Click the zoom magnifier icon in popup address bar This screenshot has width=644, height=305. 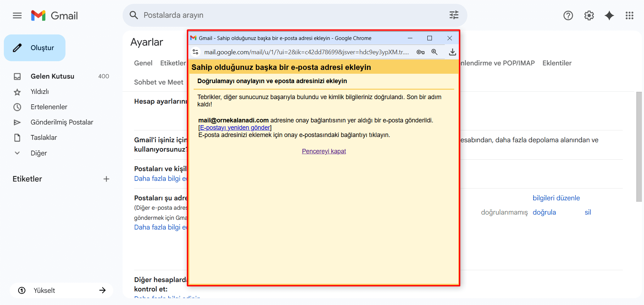[434, 52]
